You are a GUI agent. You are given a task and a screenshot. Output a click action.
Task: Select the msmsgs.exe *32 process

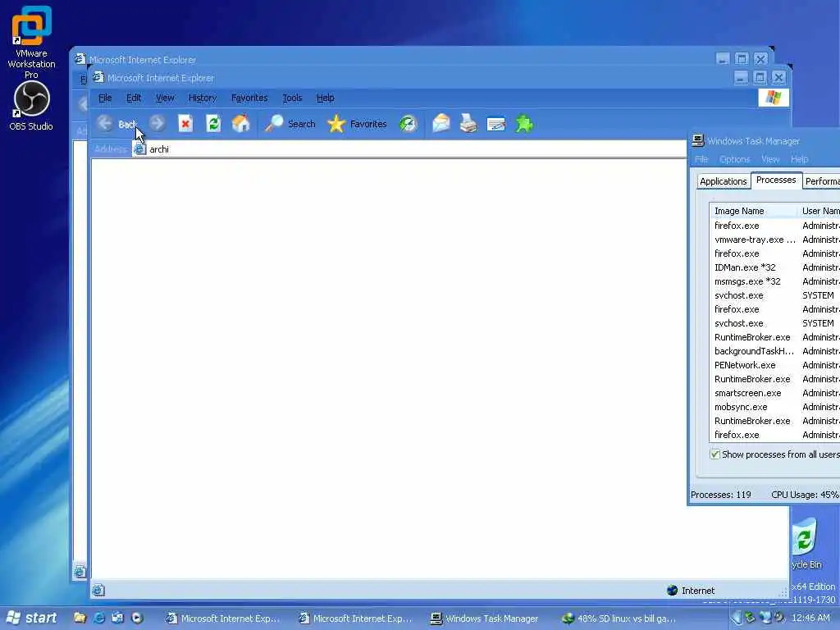click(774, 281)
